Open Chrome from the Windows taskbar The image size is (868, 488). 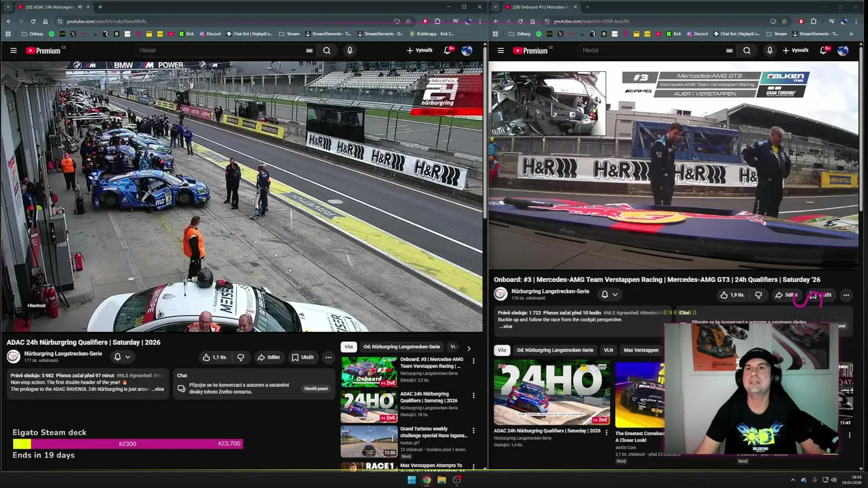tap(427, 480)
